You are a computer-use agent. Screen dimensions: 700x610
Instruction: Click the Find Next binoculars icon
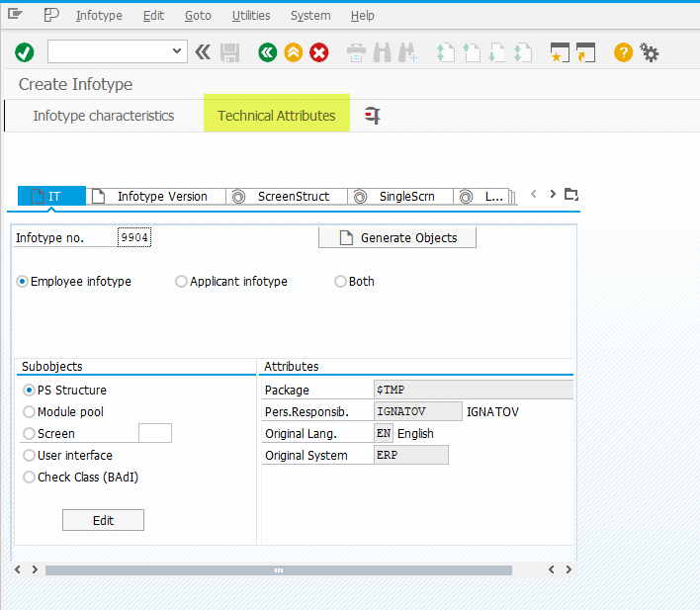tap(408, 52)
